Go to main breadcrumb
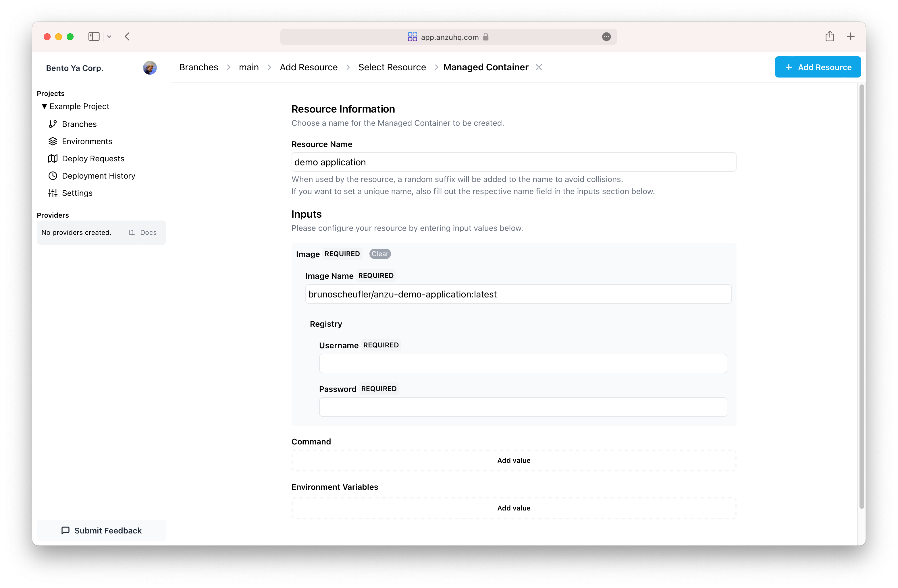The width and height of the screenshot is (898, 588). [249, 67]
